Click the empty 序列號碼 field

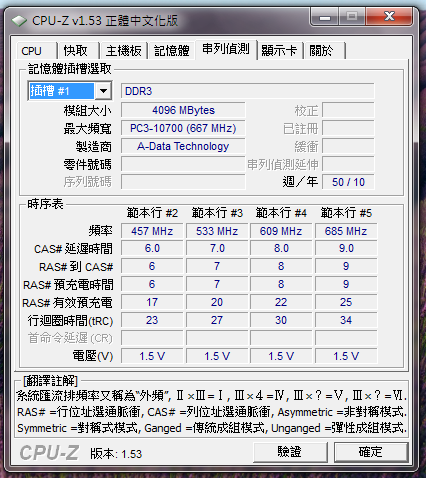point(183,182)
